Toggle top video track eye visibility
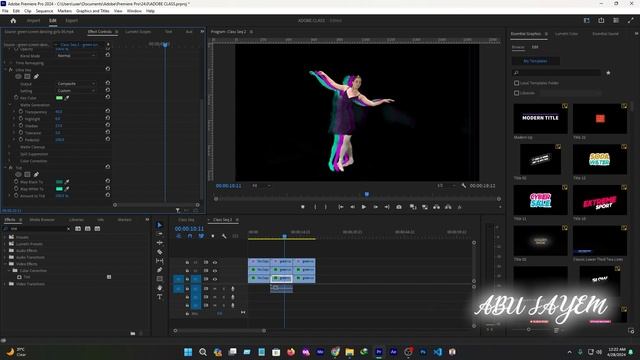This screenshot has height=360, width=640. (215, 262)
